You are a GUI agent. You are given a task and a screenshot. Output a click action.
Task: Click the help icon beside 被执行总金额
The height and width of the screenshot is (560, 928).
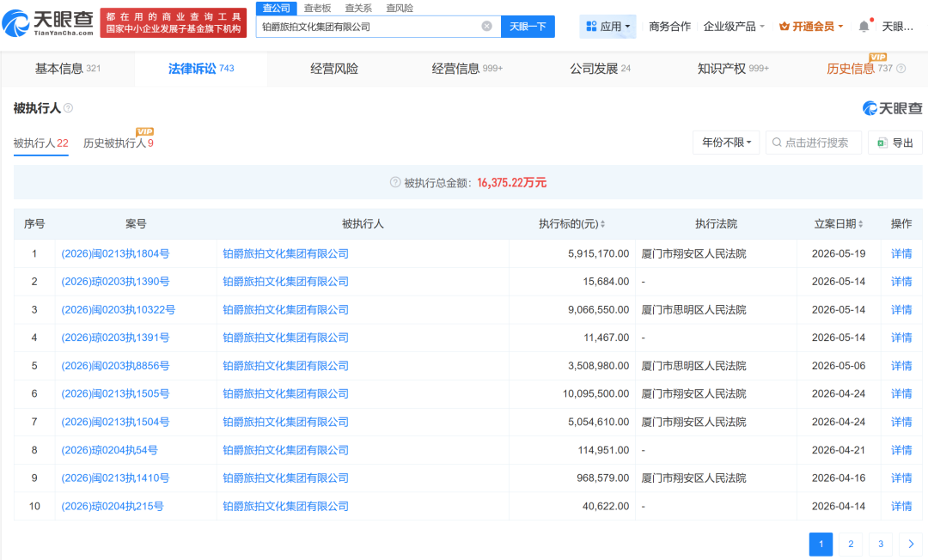click(395, 182)
